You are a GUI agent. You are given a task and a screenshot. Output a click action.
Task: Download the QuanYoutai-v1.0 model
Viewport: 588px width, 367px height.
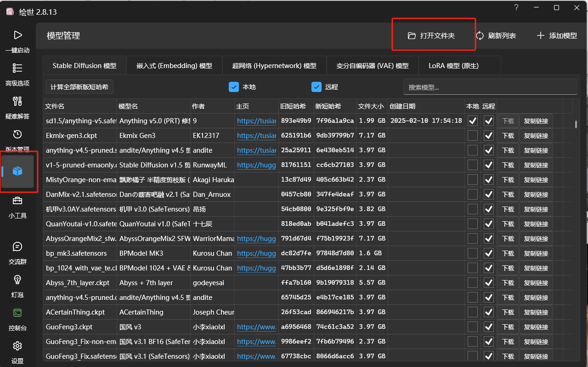point(508,224)
